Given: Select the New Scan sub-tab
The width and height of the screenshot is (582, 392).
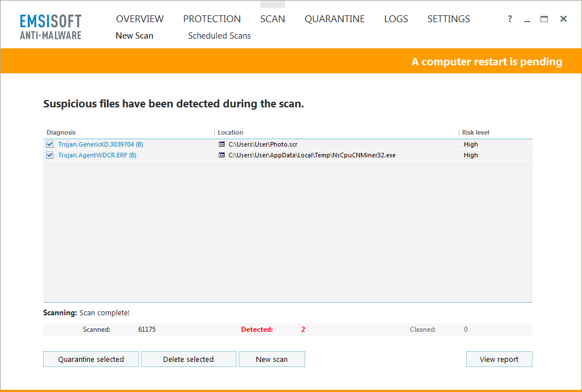Looking at the screenshot, I should 134,36.
